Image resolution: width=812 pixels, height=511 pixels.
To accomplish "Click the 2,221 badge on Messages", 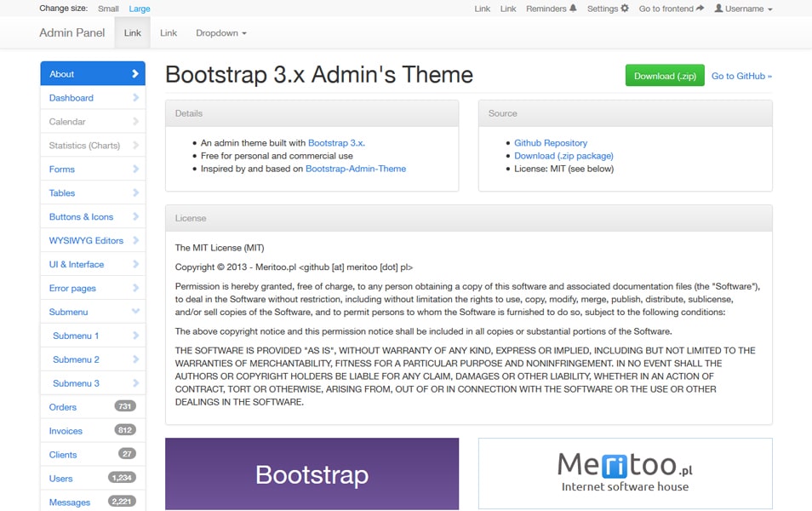I will [122, 502].
